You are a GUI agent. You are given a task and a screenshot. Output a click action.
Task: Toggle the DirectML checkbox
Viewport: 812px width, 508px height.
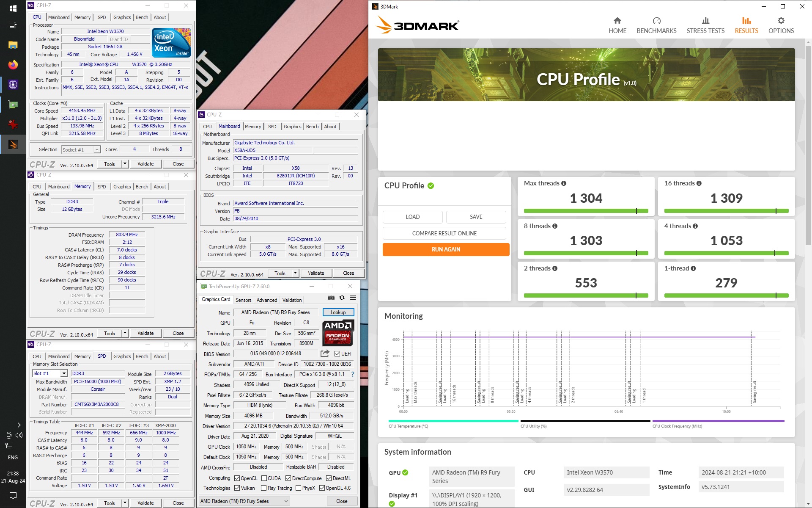click(329, 478)
